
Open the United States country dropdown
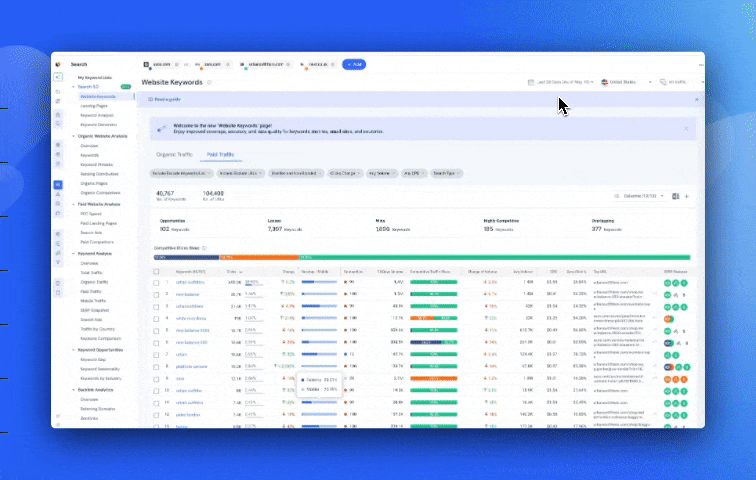tap(627, 82)
